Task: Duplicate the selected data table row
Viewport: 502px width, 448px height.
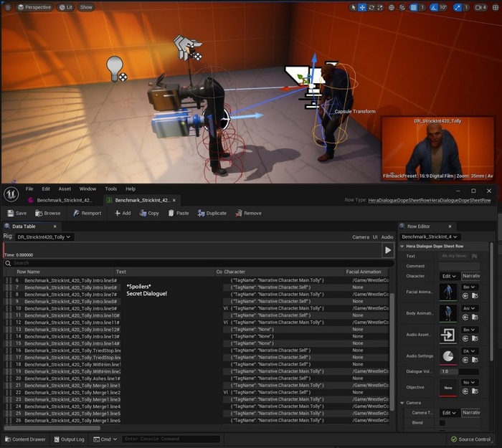Action: pos(212,213)
